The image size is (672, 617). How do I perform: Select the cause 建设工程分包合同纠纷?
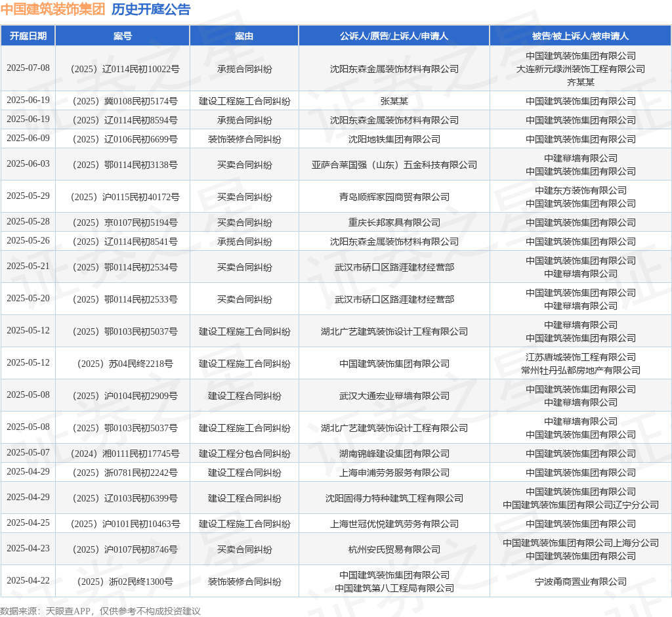point(244,454)
